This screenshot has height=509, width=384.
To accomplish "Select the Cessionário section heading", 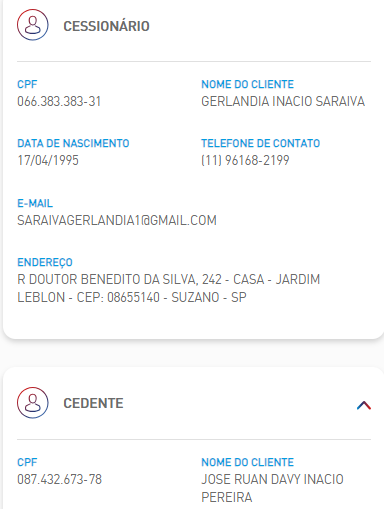I will pyautogui.click(x=106, y=26).
